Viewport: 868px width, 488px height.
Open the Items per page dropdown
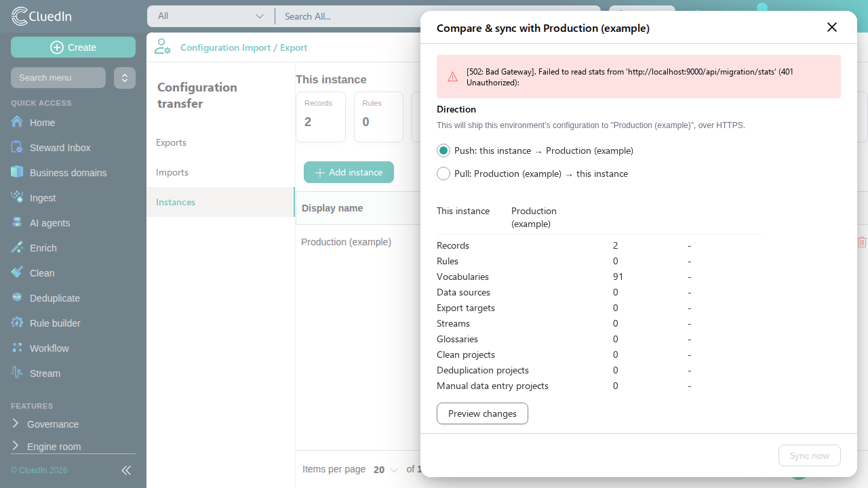coord(386,470)
